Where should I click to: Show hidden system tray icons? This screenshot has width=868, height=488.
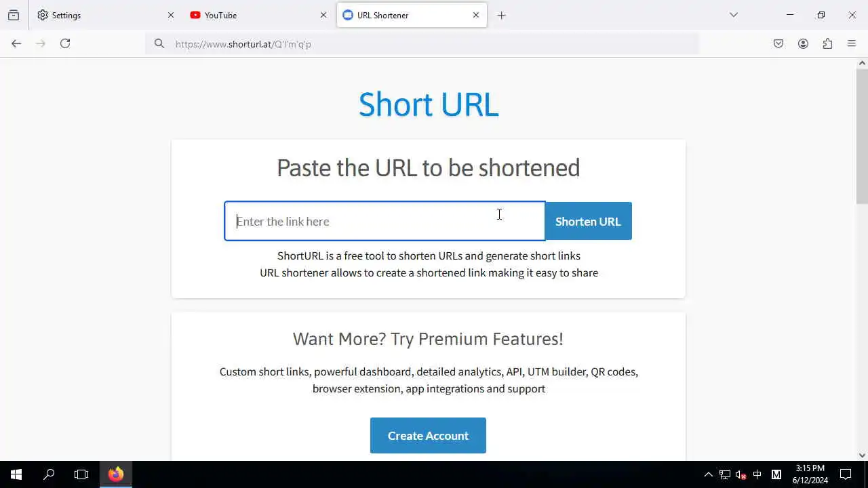(708, 474)
